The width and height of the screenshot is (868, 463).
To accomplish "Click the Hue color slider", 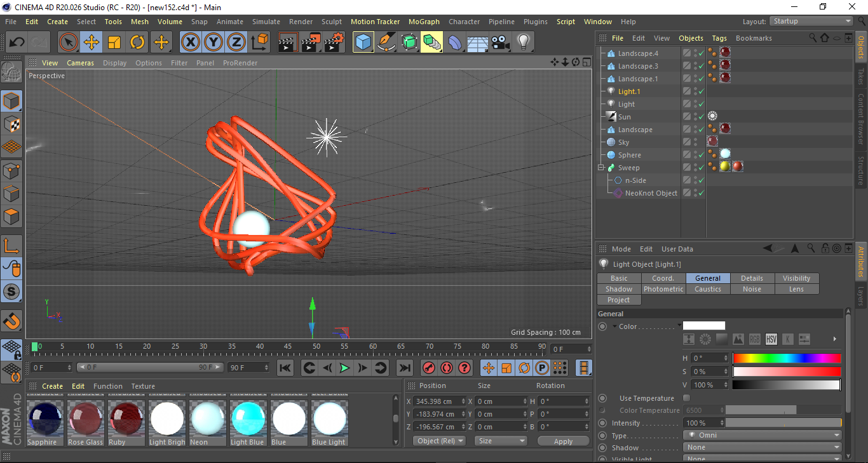I will pos(787,358).
